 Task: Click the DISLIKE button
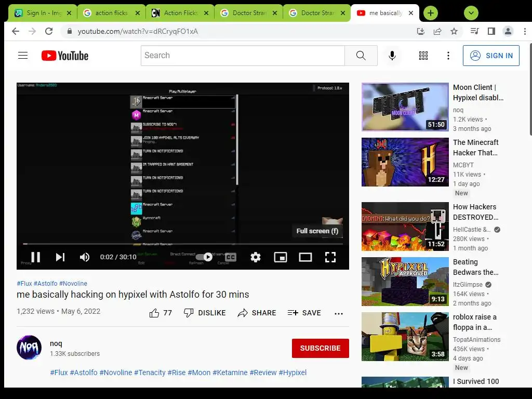[205, 313]
